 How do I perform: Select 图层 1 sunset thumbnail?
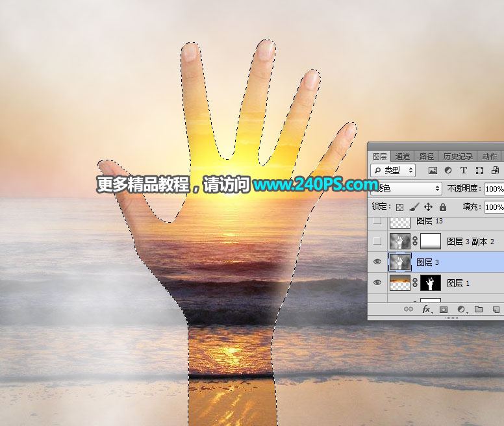coord(400,283)
